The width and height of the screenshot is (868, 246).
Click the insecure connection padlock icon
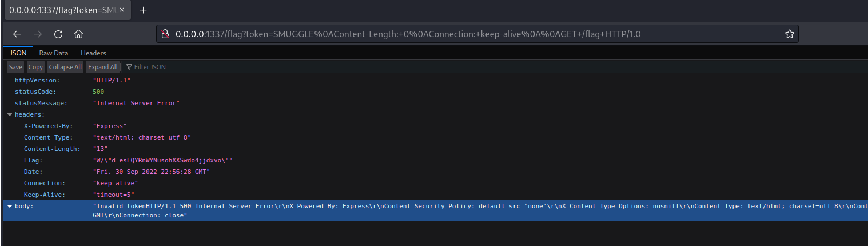click(165, 34)
